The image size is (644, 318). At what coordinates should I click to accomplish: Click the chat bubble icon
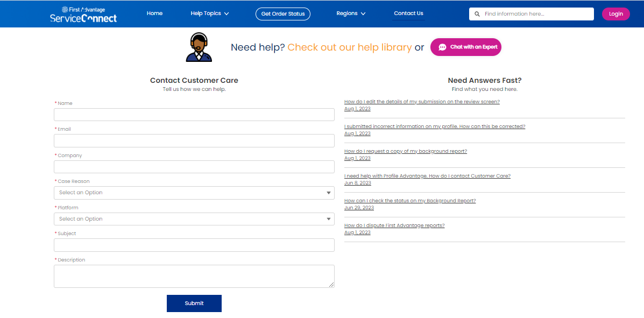(442, 47)
